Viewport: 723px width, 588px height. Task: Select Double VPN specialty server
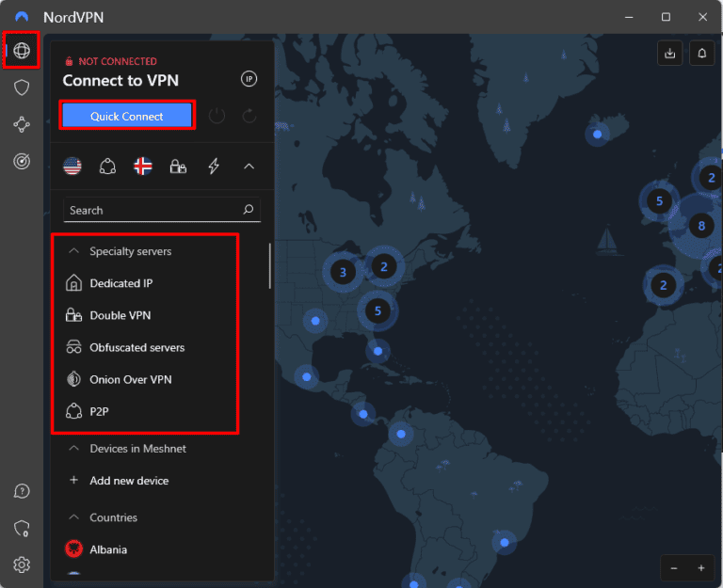pyautogui.click(x=120, y=315)
